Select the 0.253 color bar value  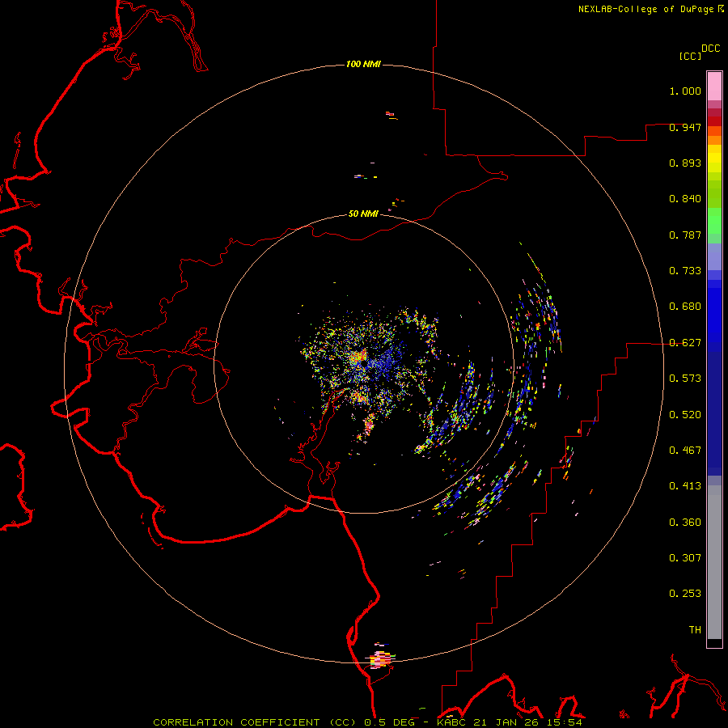685,594
